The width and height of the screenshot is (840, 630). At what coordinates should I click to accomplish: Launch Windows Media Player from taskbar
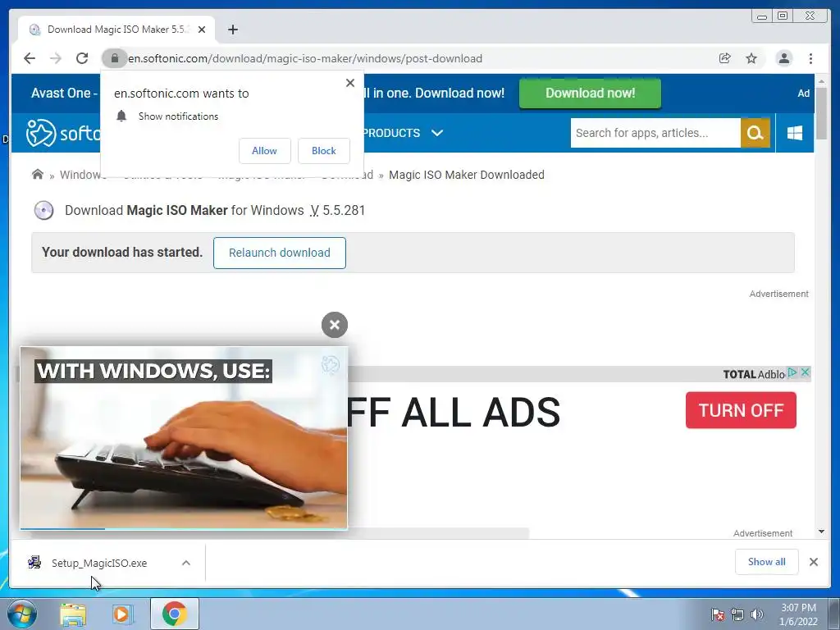click(x=122, y=614)
